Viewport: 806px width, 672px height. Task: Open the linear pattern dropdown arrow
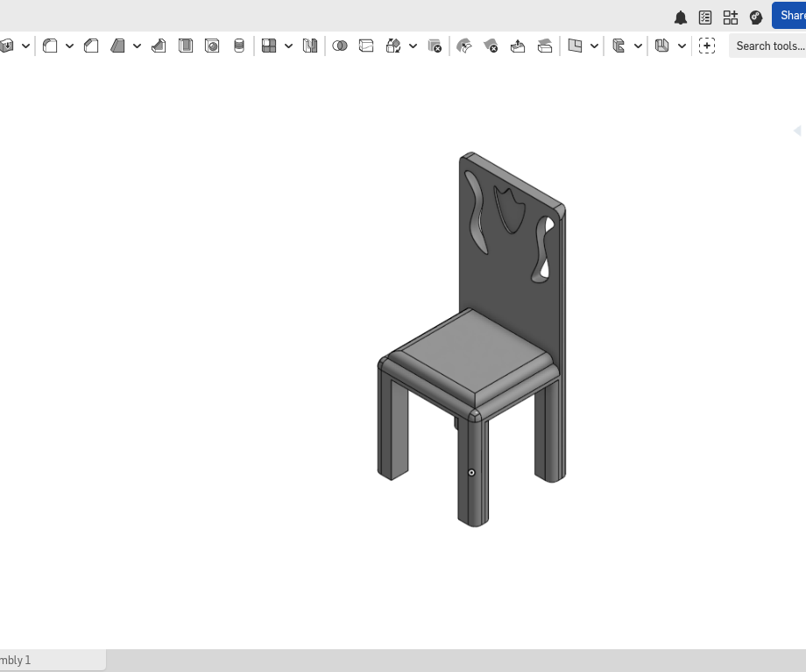pyautogui.click(x=289, y=46)
